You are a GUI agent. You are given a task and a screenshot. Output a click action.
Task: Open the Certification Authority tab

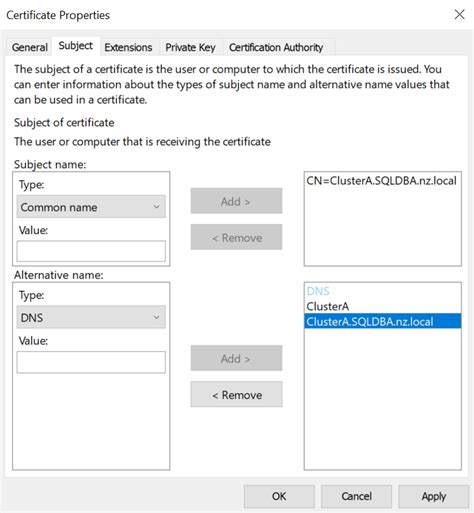tap(276, 47)
